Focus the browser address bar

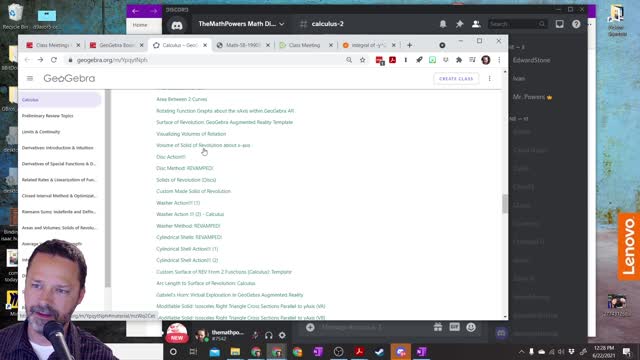tap(204, 60)
